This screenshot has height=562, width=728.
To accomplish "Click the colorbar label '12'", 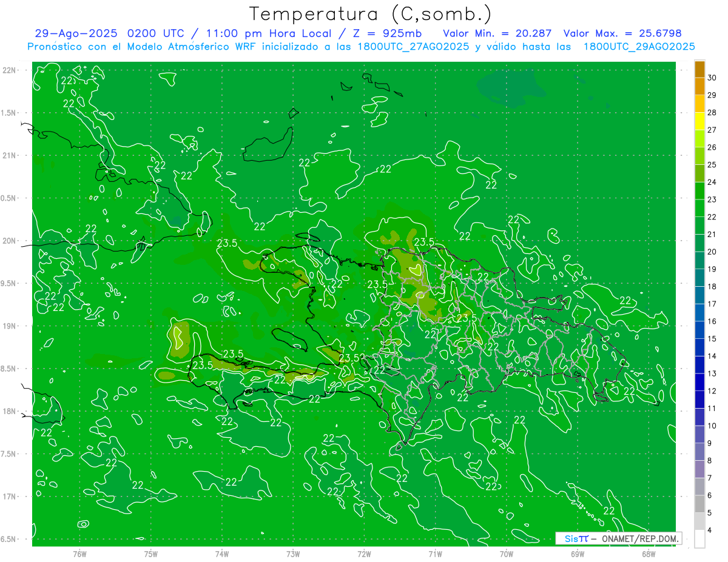I will (712, 391).
